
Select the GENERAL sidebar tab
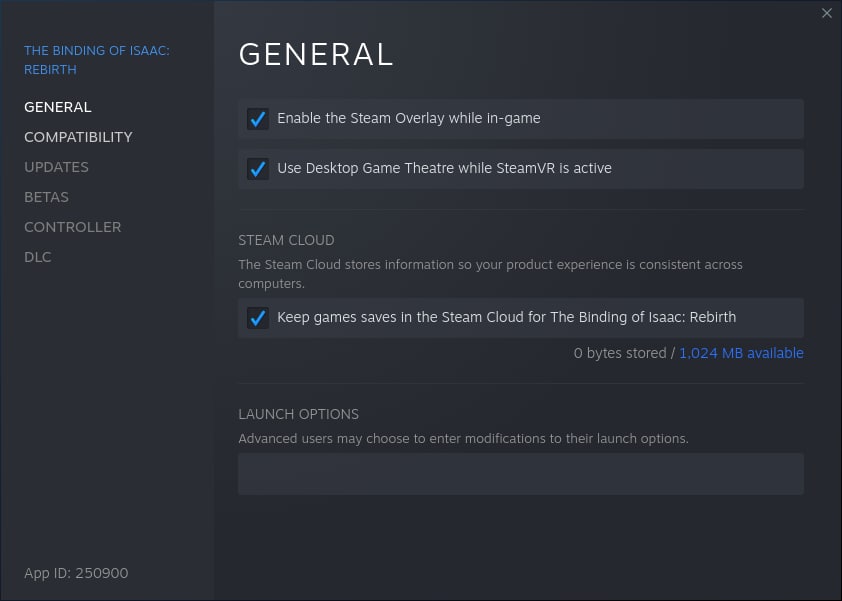click(57, 107)
